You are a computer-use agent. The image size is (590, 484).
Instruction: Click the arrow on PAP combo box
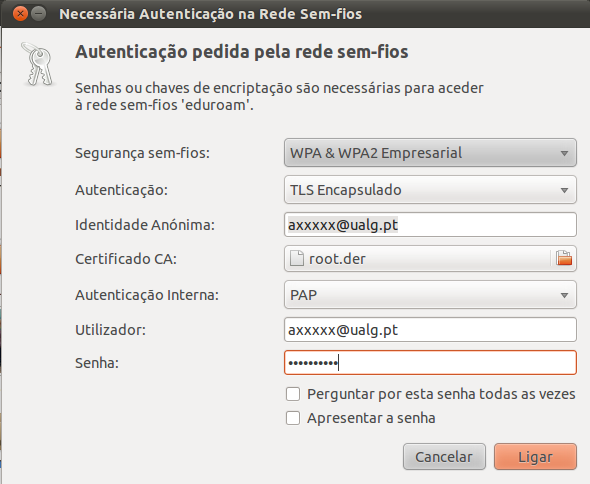(564, 295)
